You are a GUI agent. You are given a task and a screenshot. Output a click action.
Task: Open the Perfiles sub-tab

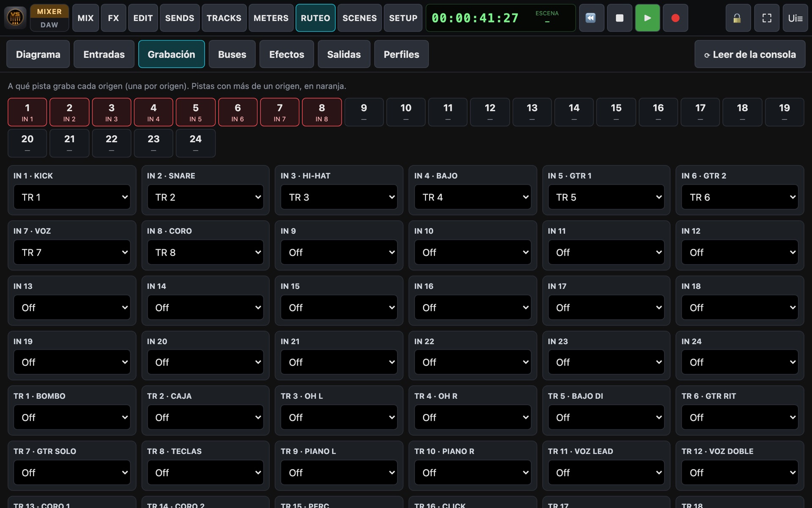point(401,54)
